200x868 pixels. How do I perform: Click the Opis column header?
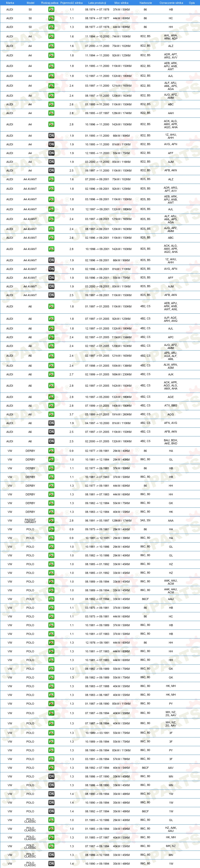(192, 3)
